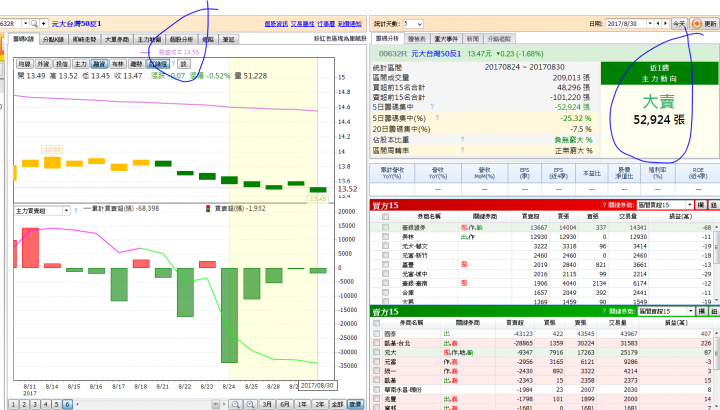
Task: Check the 富昱 broker row checkbox
Action: click(x=385, y=264)
